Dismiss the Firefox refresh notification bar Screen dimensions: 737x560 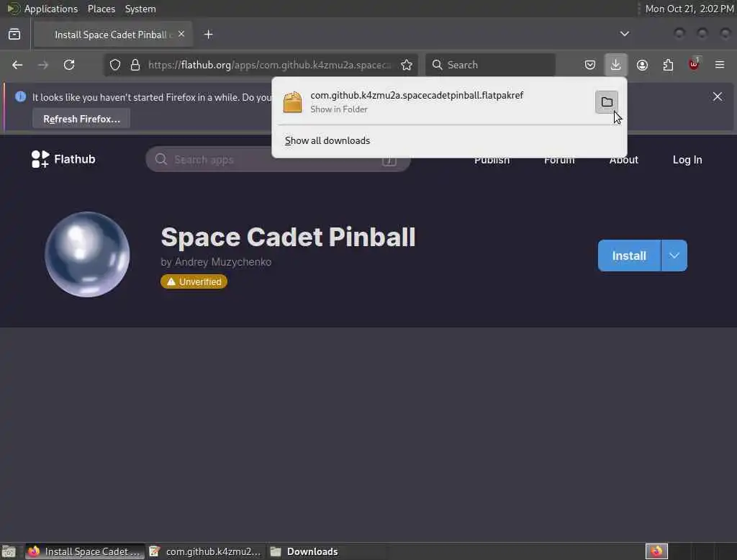[718, 96]
